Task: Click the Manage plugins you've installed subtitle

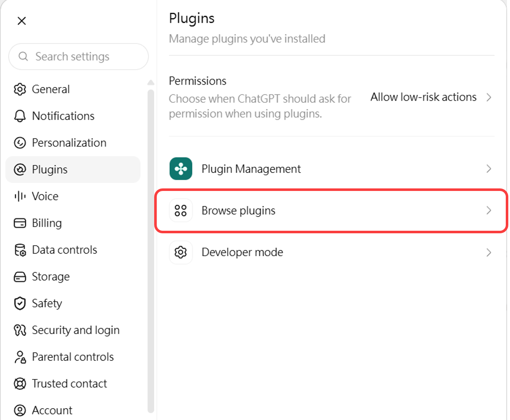Action: 247,39
